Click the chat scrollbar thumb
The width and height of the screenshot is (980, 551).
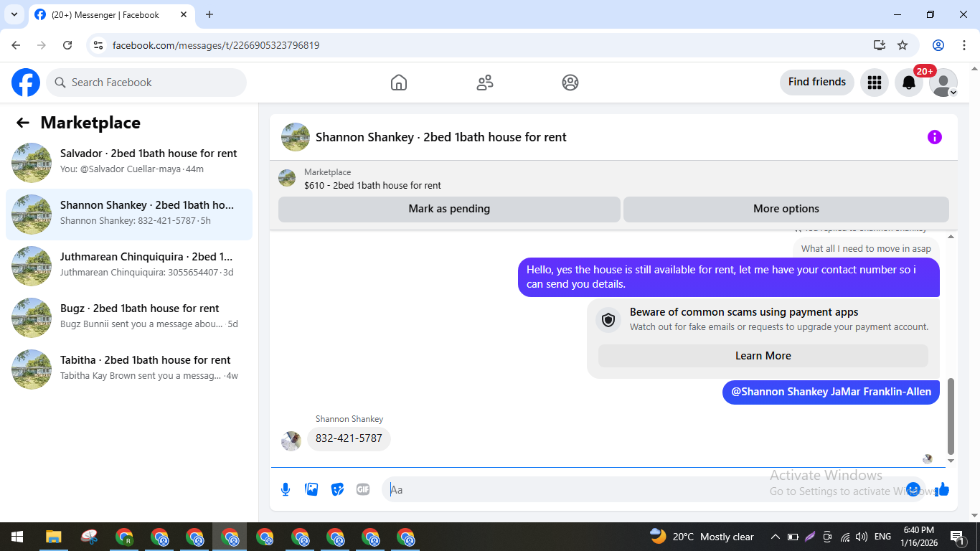951,416
